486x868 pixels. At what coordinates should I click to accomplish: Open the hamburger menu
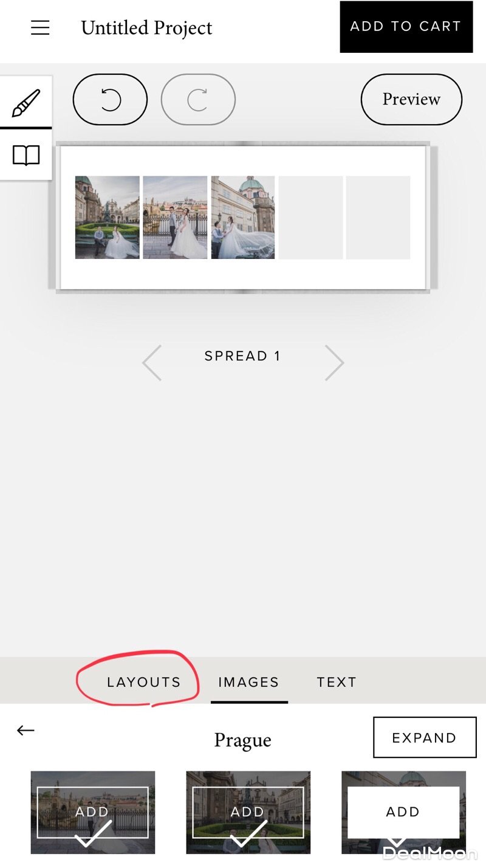pos(40,28)
